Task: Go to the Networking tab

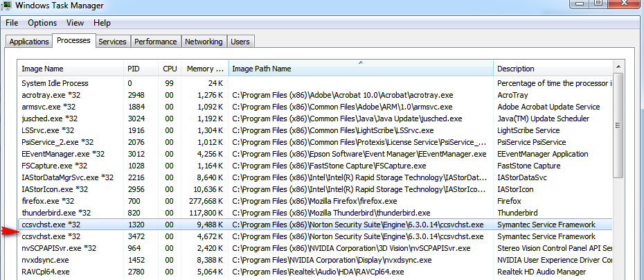Action: click(x=204, y=42)
